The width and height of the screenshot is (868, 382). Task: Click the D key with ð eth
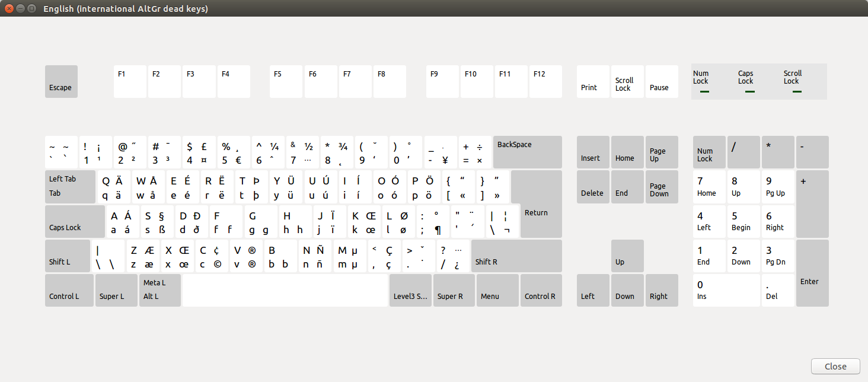coord(192,221)
